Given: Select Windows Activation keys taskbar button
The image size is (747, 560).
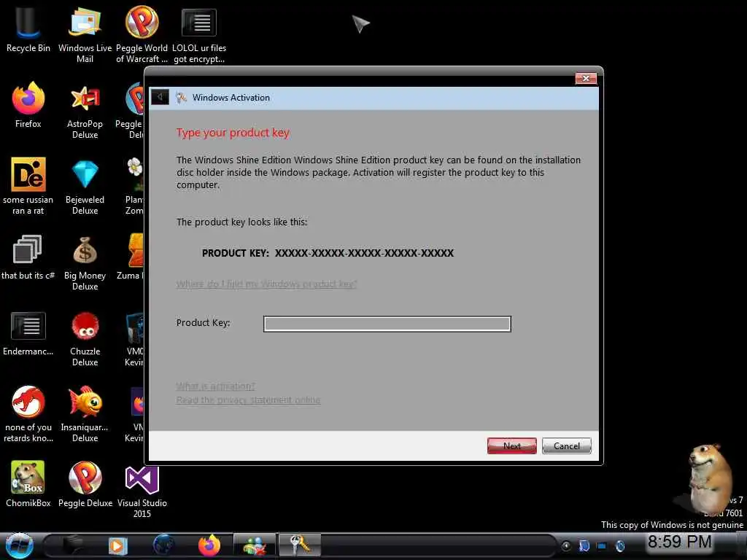Looking at the screenshot, I should click(x=300, y=545).
